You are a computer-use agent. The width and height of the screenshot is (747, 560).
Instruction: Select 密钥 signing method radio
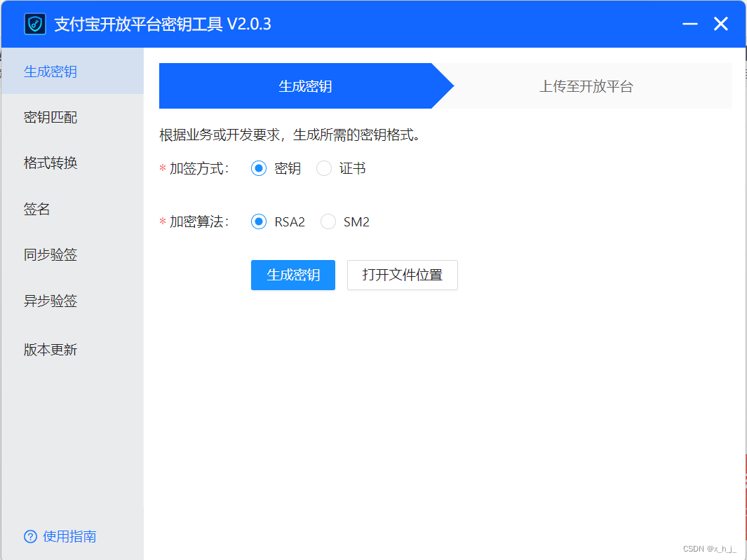pos(259,168)
